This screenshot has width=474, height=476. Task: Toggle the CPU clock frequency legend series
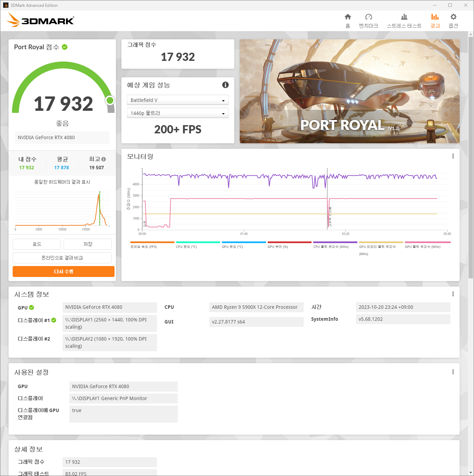(335, 245)
